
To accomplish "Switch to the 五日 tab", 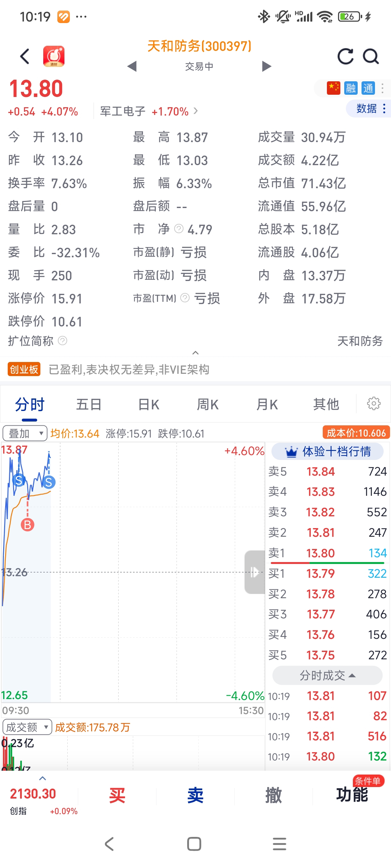I will click(89, 404).
